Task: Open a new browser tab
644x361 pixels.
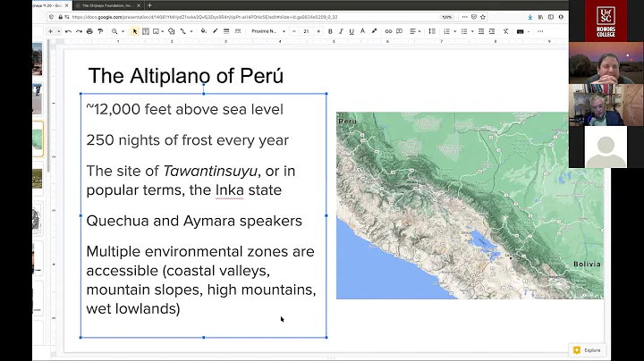Action: coord(149,5)
